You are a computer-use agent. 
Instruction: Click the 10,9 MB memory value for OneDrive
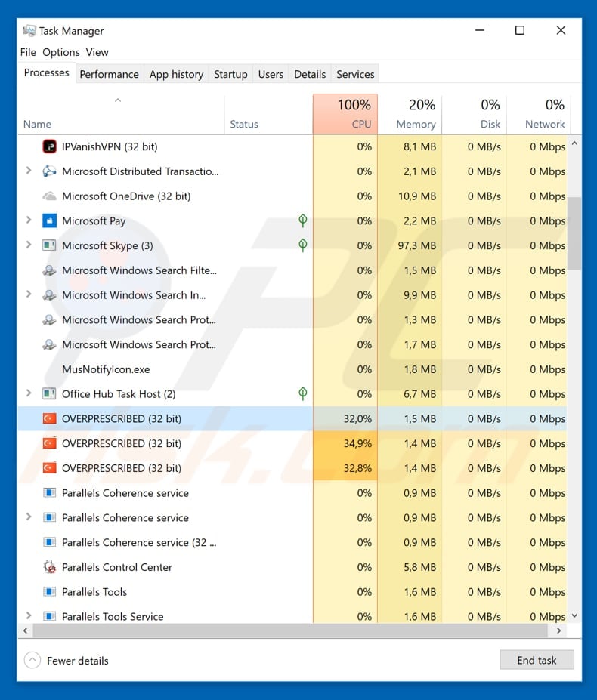pos(416,196)
